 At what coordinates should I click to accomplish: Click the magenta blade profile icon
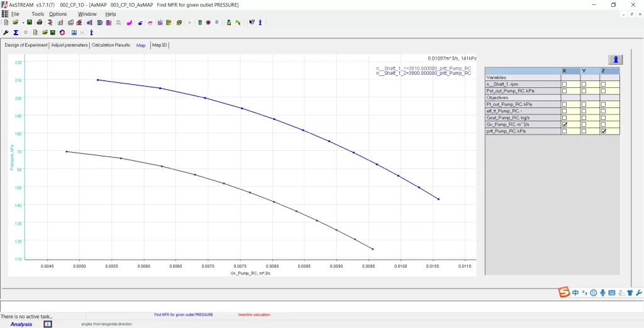[x=130, y=22]
